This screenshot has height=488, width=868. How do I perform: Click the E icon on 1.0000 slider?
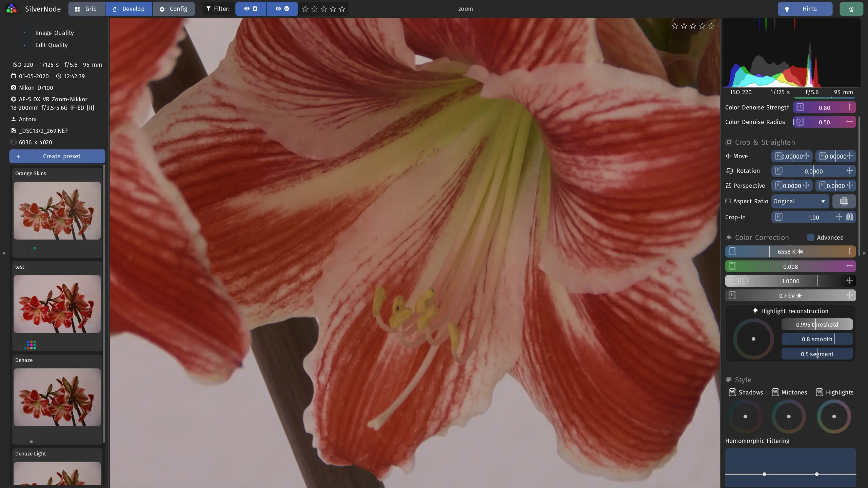[x=744, y=281]
